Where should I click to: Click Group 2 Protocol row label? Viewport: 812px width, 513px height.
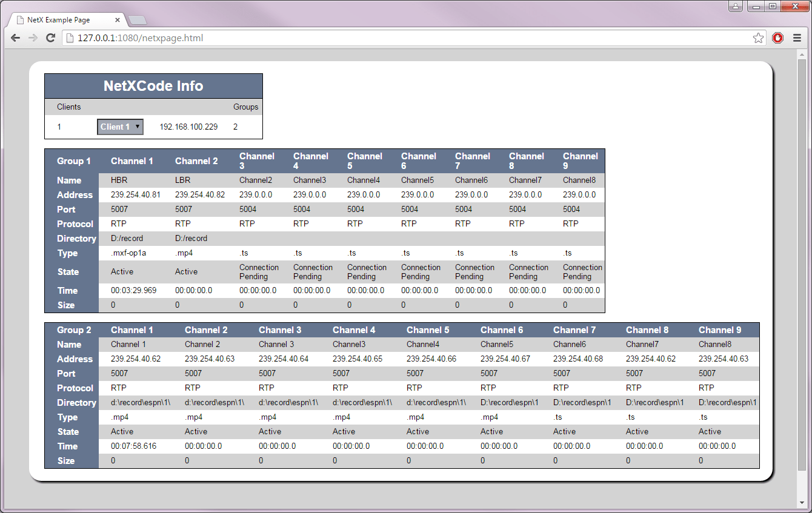tap(75, 388)
